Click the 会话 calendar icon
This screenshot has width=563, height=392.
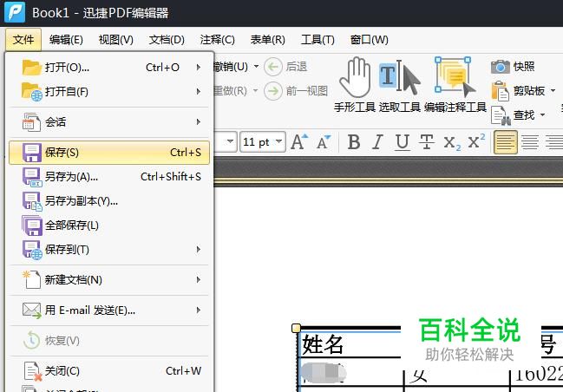31,122
